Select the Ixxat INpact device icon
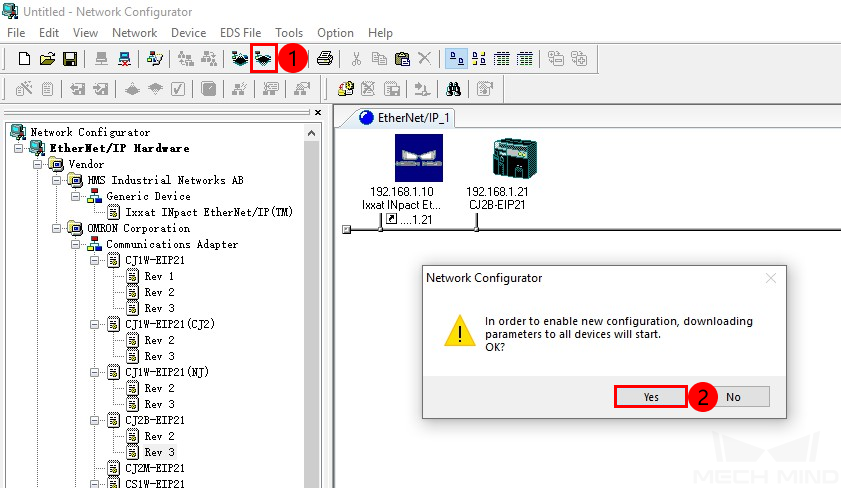The height and width of the screenshot is (488, 841). tap(419, 158)
